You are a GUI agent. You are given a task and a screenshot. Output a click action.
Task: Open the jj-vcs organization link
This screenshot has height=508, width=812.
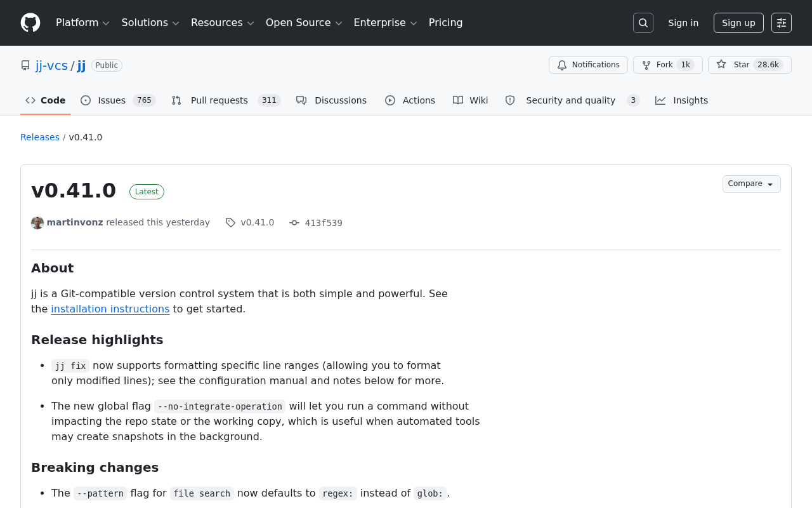(x=51, y=65)
